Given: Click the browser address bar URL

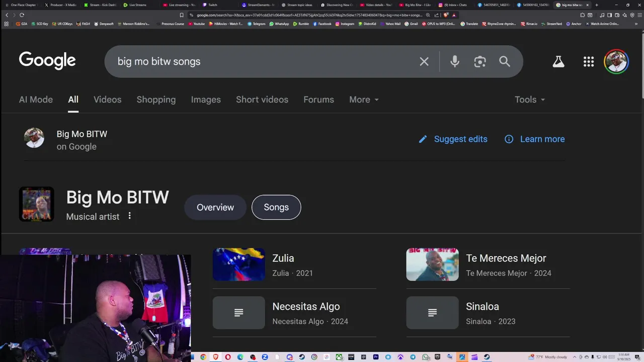Looking at the screenshot, I should click(309, 15).
